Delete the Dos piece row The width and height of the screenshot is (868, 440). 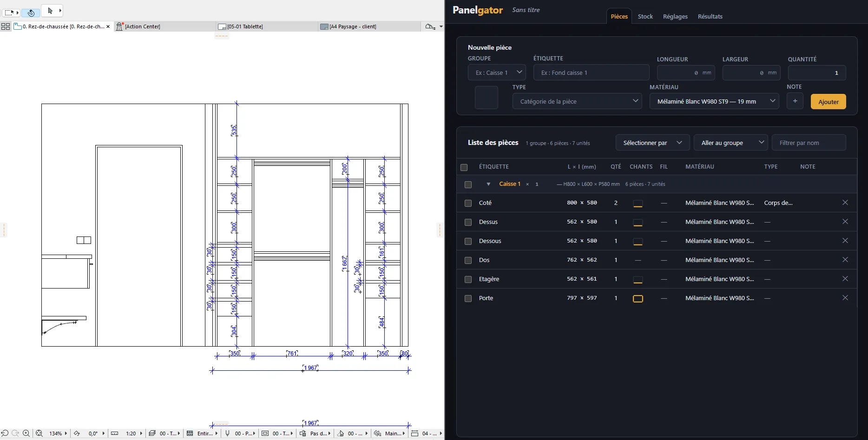(x=845, y=260)
